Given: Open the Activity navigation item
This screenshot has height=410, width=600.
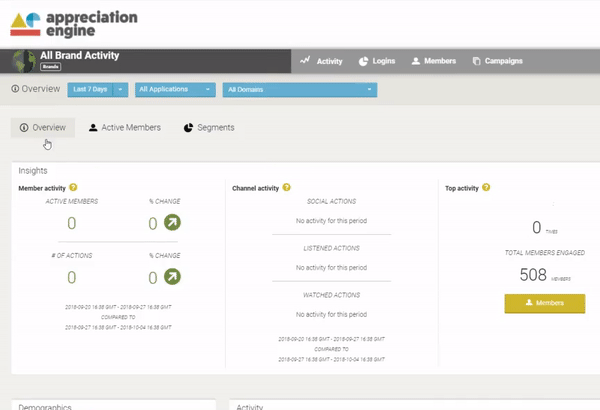Looking at the screenshot, I should click(x=321, y=61).
